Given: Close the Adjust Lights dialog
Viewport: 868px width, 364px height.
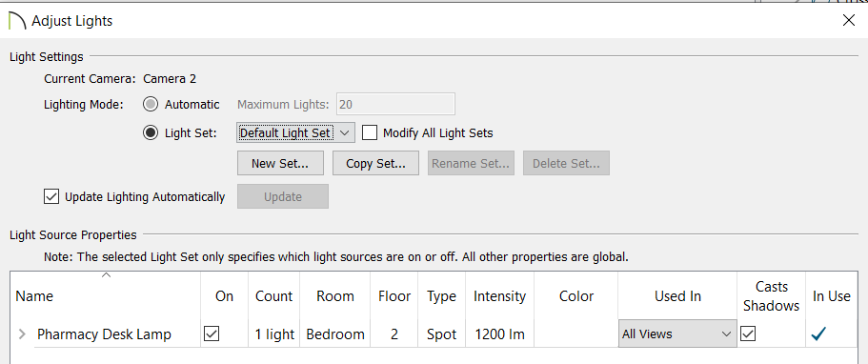Looking at the screenshot, I should [x=848, y=21].
